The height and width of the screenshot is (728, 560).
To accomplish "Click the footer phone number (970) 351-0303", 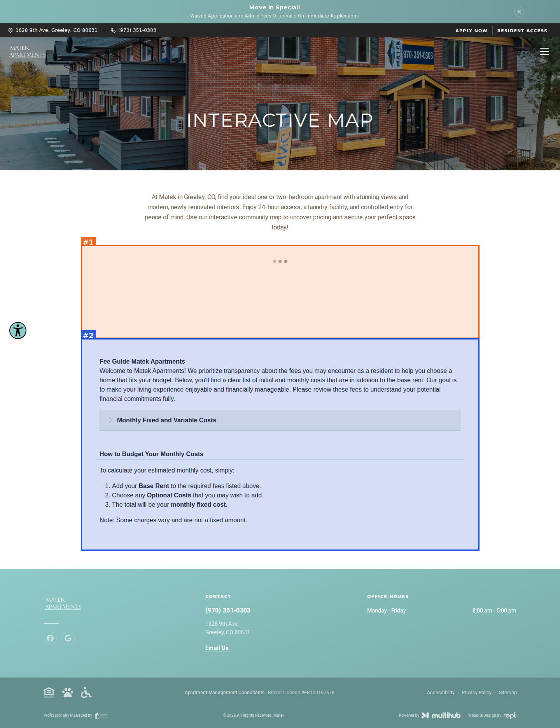I will pos(228,611).
